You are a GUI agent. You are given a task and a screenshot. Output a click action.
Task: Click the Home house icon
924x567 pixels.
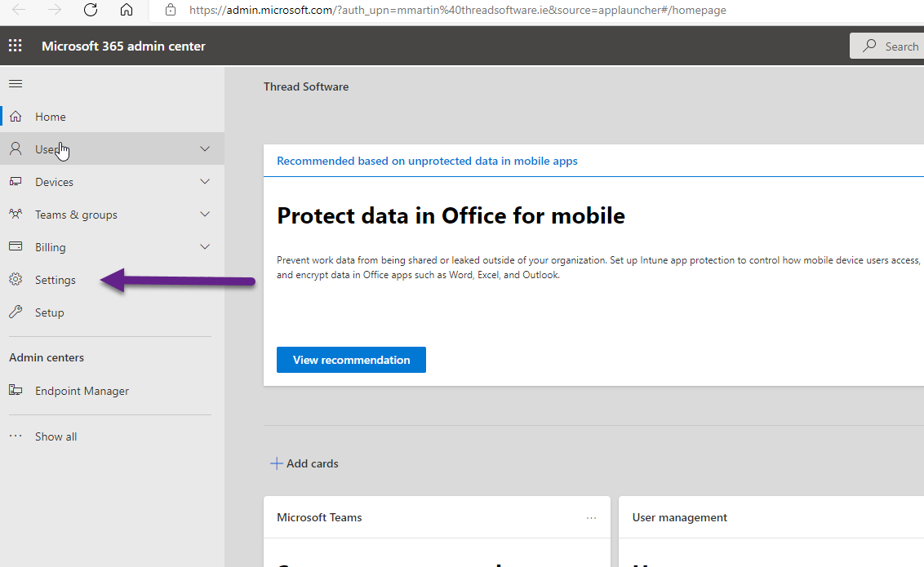tap(16, 117)
